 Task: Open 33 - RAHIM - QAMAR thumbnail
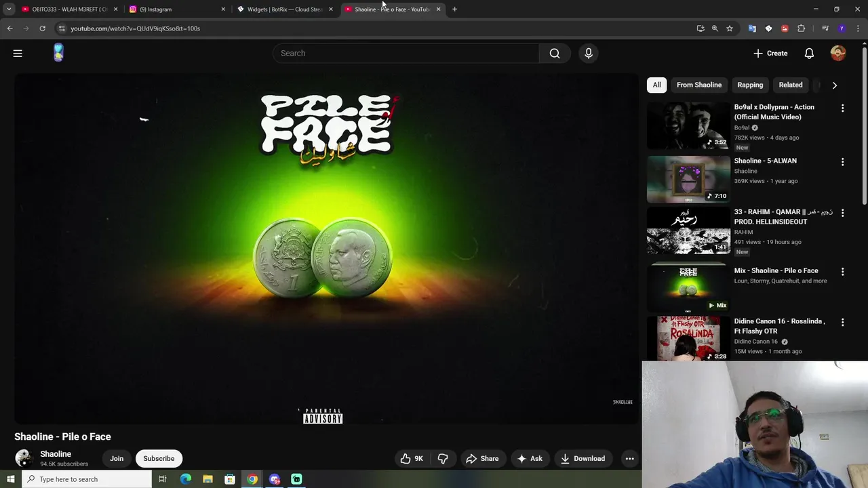688,230
